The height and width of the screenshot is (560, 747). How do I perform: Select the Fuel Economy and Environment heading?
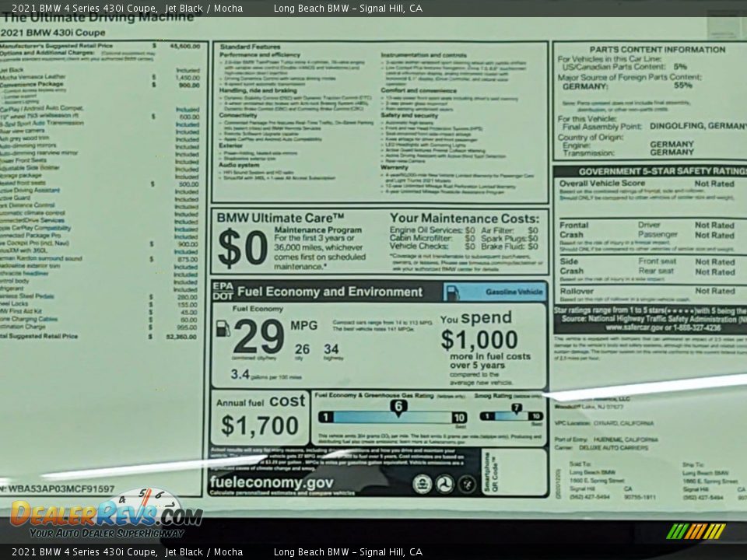pyautogui.click(x=330, y=292)
